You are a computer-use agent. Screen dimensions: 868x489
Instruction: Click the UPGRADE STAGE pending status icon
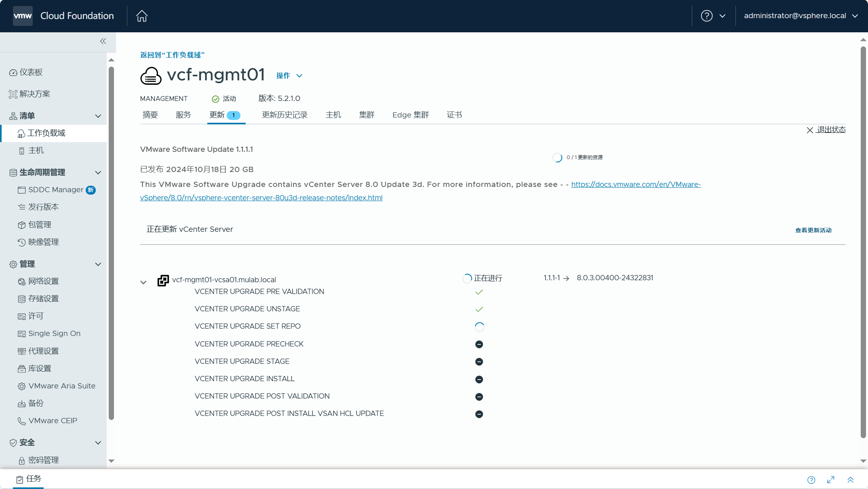tap(479, 362)
